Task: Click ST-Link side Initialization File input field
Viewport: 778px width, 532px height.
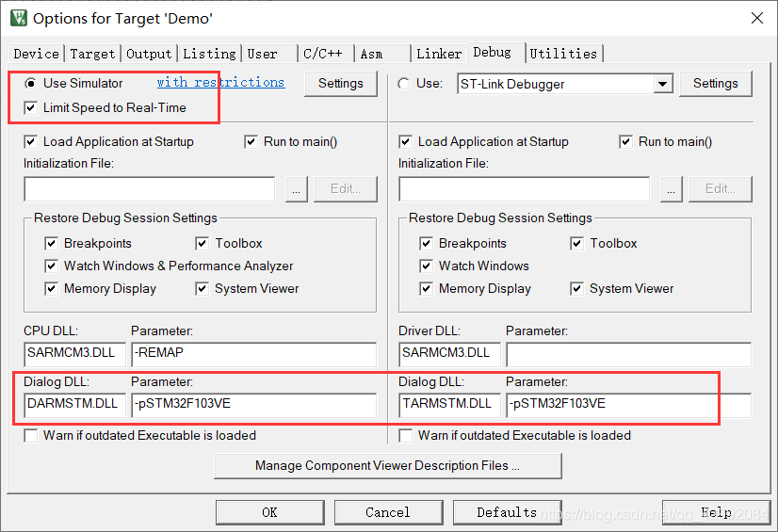Action: tap(524, 189)
